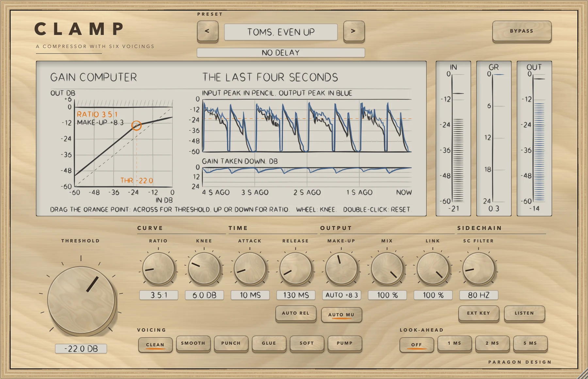588x379 pixels.
Task: Click the 100 % link value field
Action: (x=433, y=295)
